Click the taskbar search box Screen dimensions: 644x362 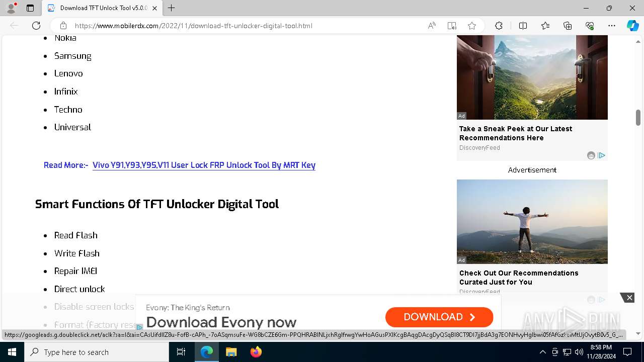point(97,352)
